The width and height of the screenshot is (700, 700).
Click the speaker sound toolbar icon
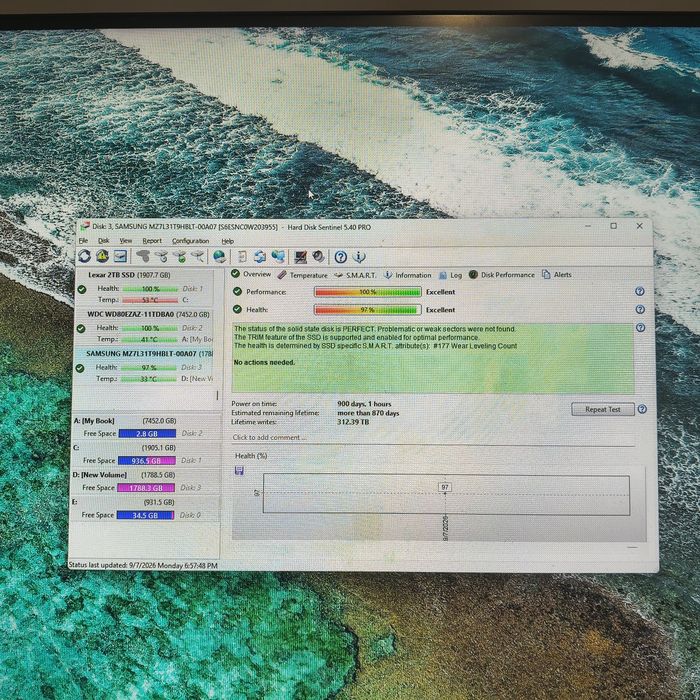click(x=318, y=257)
